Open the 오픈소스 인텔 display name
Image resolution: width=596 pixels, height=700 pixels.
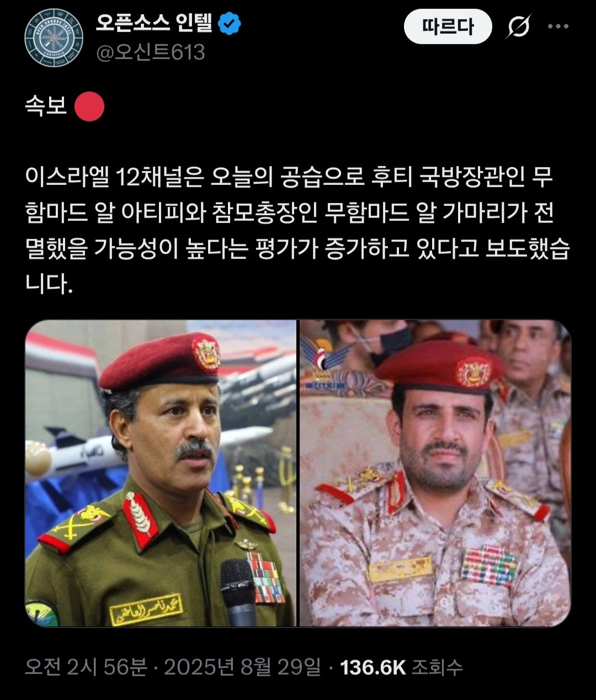[154, 23]
